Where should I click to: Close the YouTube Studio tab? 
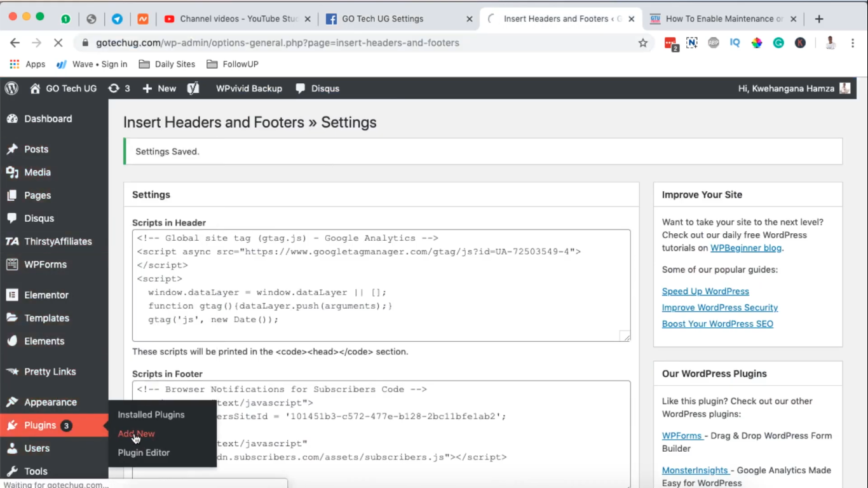(308, 19)
